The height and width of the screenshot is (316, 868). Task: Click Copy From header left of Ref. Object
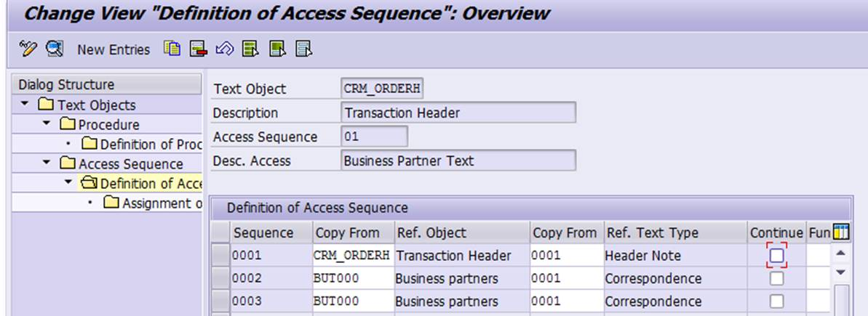click(x=354, y=232)
